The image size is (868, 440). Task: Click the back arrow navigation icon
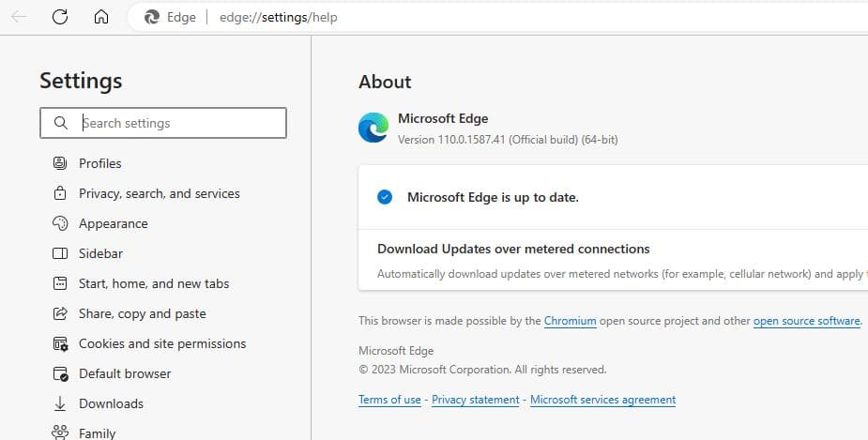point(19,17)
